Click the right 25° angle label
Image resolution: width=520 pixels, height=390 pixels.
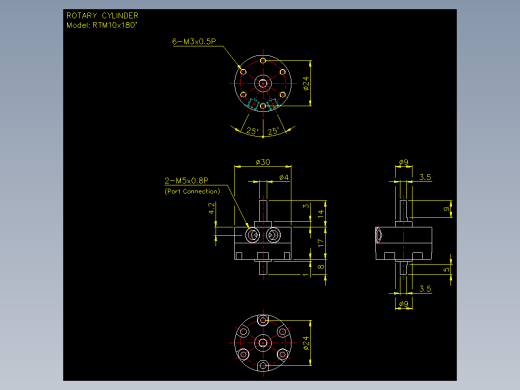(x=273, y=131)
